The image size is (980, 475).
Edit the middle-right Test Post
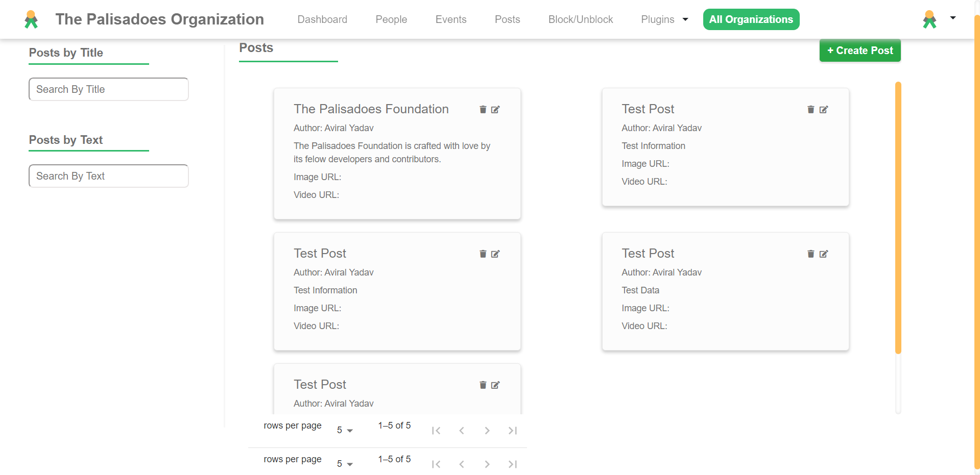click(x=824, y=254)
